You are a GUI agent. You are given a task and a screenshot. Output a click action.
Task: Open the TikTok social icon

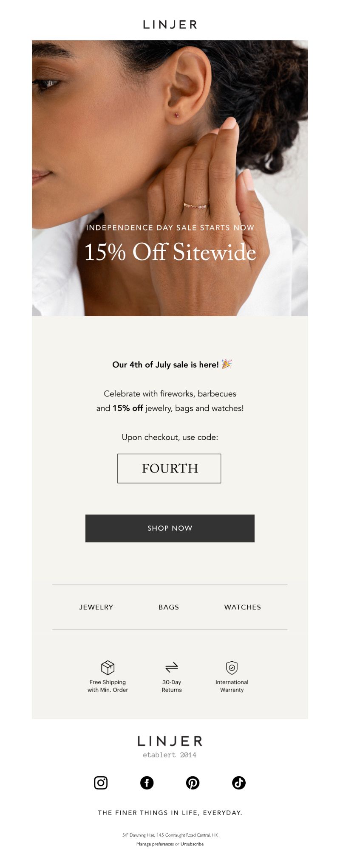[x=239, y=783]
